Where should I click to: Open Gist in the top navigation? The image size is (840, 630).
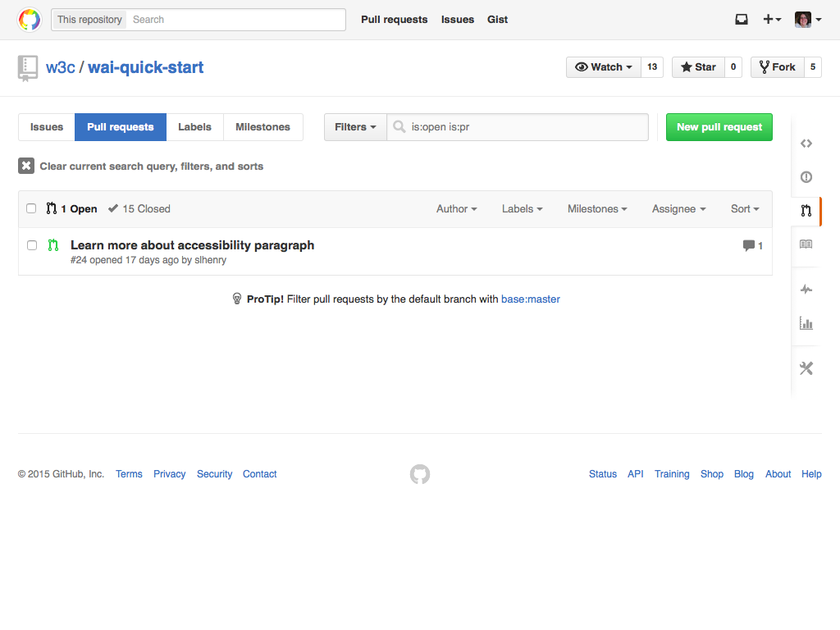coord(497,20)
